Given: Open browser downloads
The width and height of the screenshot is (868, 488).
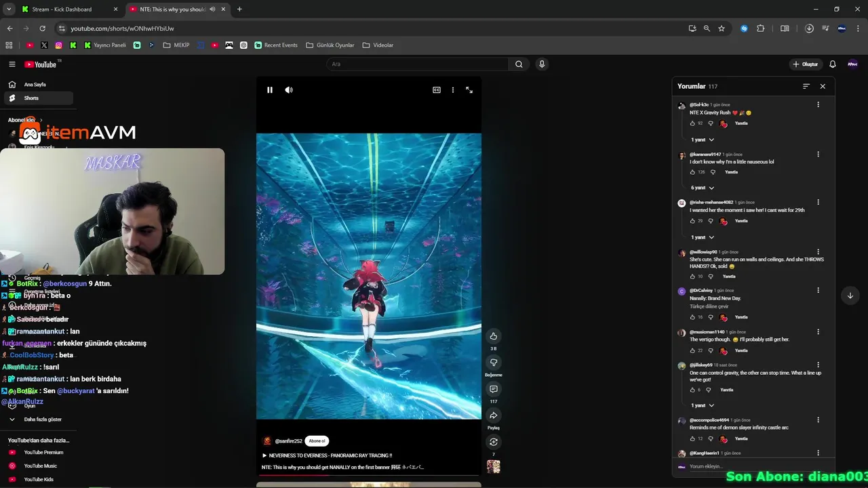Looking at the screenshot, I should click(809, 28).
